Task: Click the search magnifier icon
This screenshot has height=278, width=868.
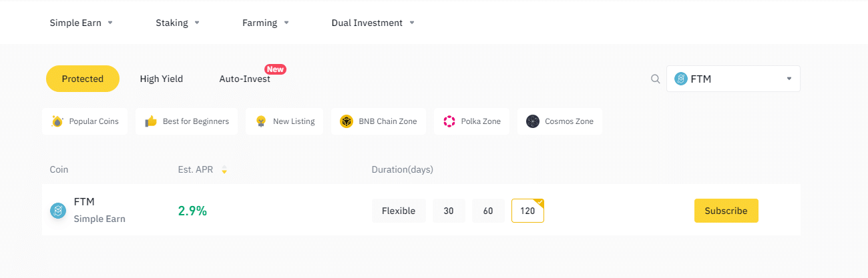Action: pyautogui.click(x=655, y=79)
